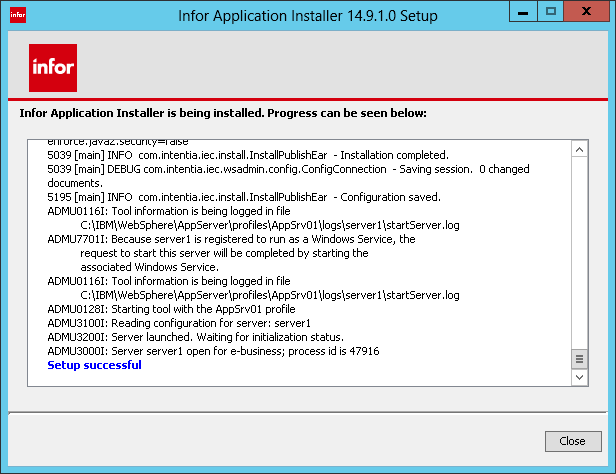The width and height of the screenshot is (616, 474).
Task: Click the ADMU3200I 'Server launched' log line
Action: point(195,338)
